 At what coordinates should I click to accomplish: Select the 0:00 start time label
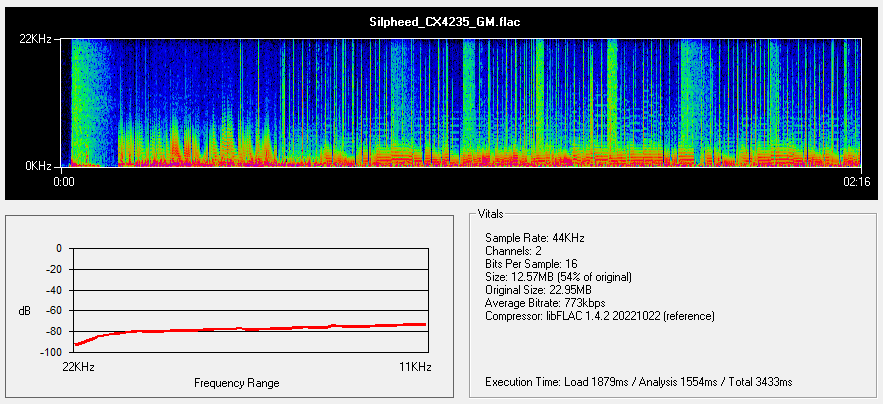(x=62, y=181)
